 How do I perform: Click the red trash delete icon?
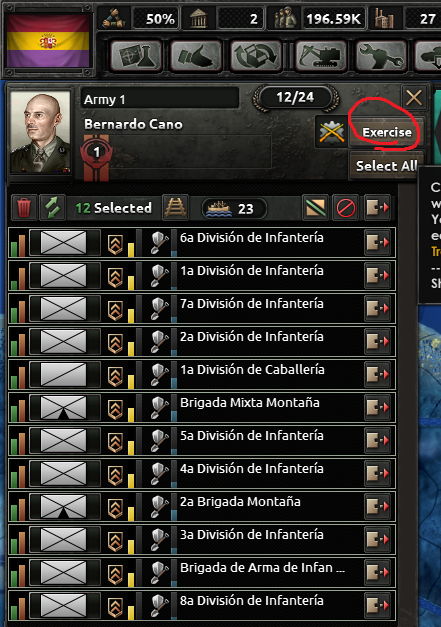coord(24,208)
